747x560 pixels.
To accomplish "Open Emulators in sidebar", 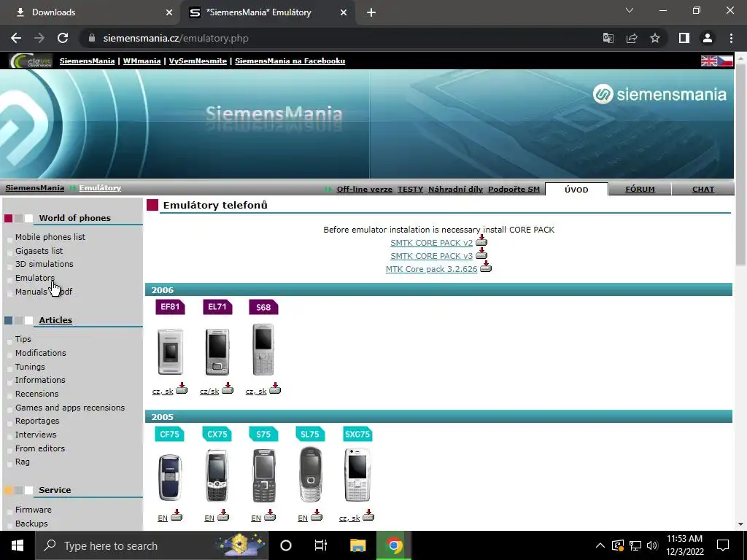I will point(35,278).
